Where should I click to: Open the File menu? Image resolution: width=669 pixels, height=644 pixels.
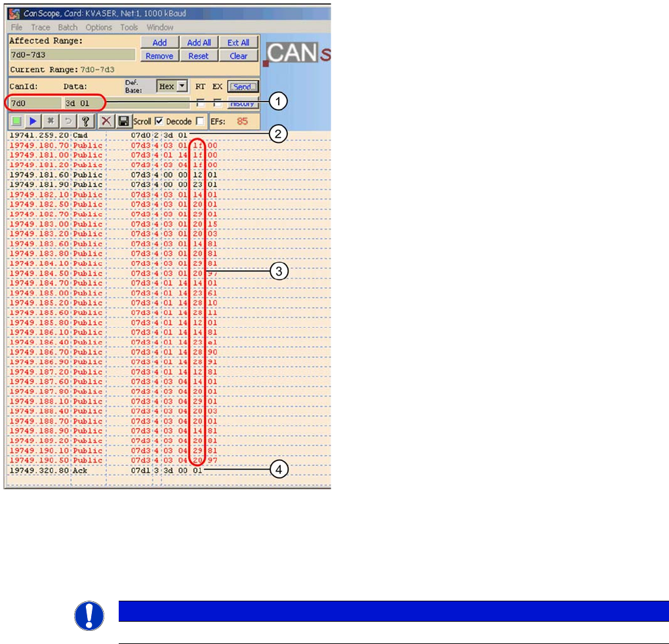pos(16,28)
